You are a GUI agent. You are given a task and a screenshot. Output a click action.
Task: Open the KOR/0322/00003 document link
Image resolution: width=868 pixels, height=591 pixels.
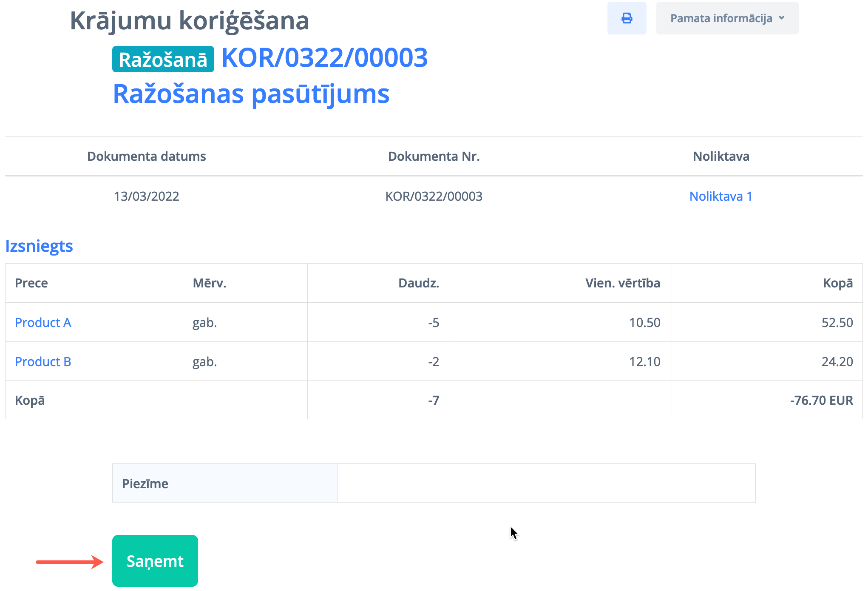pos(324,58)
